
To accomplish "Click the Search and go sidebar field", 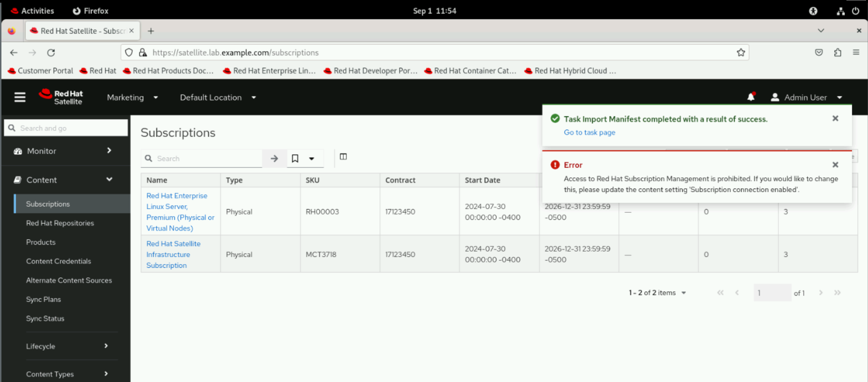I will click(66, 128).
